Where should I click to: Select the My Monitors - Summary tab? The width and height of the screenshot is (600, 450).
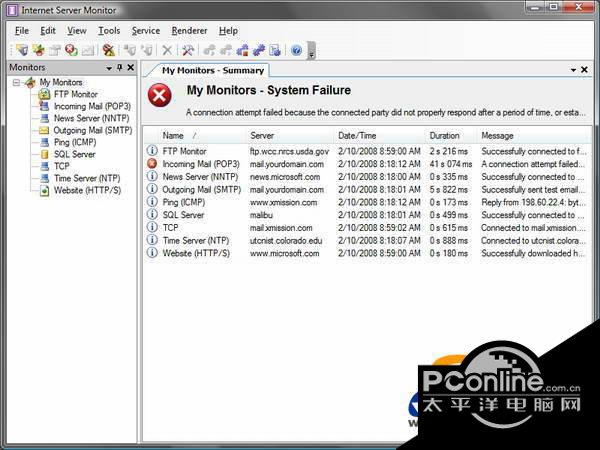212,70
